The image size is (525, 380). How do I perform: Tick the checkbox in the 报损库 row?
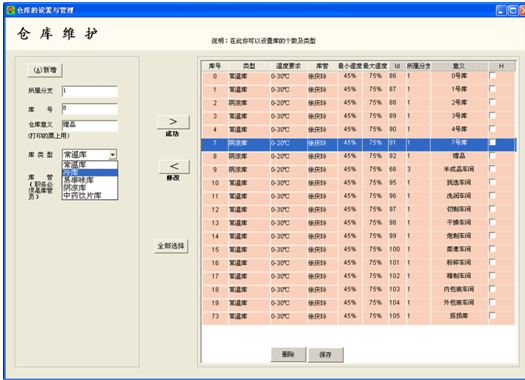[x=492, y=315]
